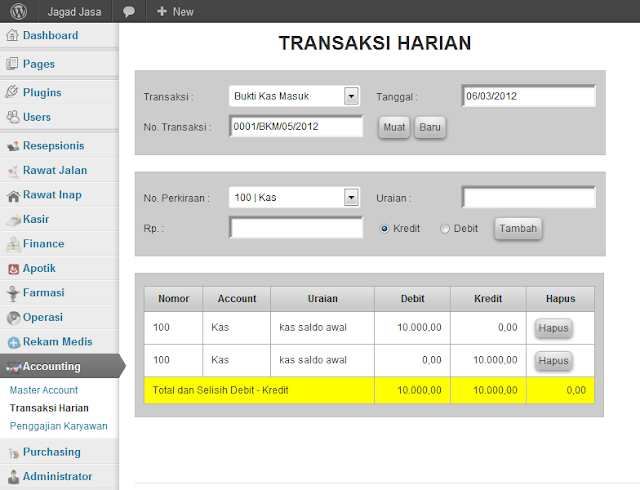Select the Debit radio button
The height and width of the screenshot is (490, 640).
tap(444, 229)
